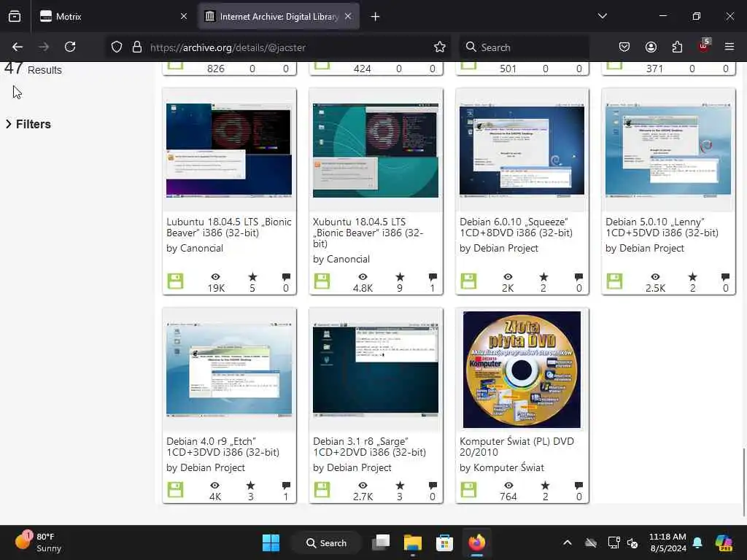The width and height of the screenshot is (747, 560).
Task: Switch to the Motrix tab
Action: 113,17
